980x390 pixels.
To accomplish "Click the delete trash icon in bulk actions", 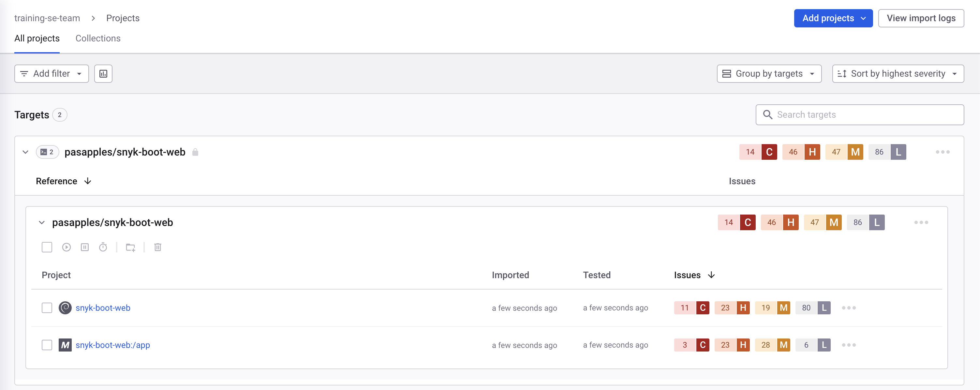I will pyautogui.click(x=157, y=247).
